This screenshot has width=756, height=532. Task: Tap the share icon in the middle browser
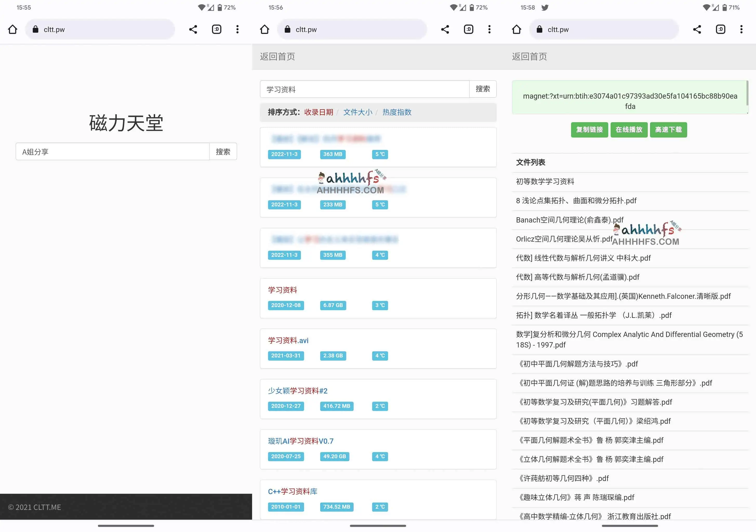click(445, 29)
